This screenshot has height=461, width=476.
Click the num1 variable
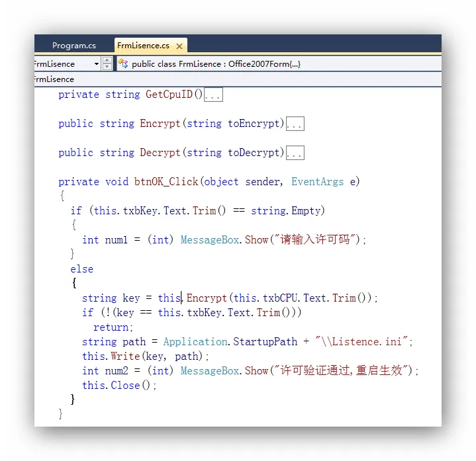pos(116,240)
